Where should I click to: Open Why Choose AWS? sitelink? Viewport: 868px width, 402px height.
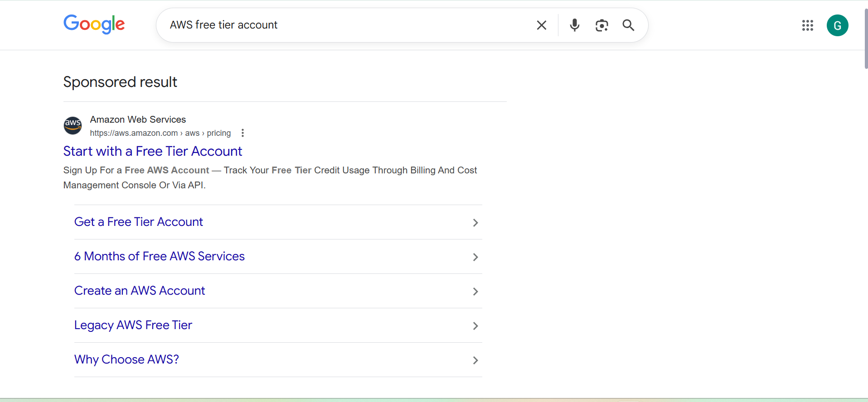[x=126, y=359]
